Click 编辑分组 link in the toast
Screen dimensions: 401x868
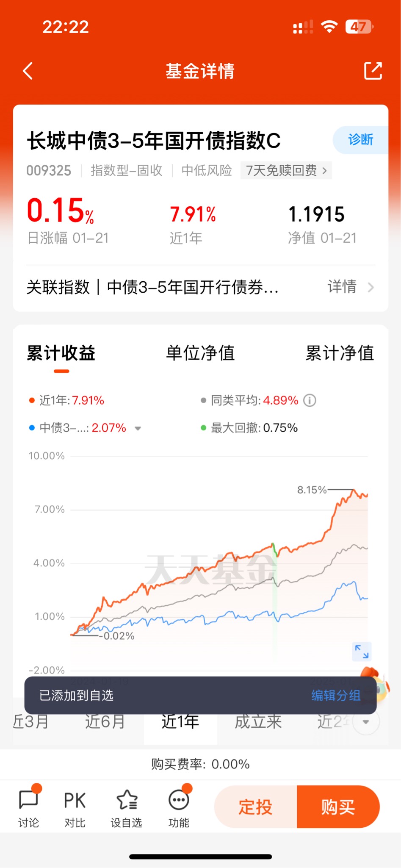coord(336,696)
